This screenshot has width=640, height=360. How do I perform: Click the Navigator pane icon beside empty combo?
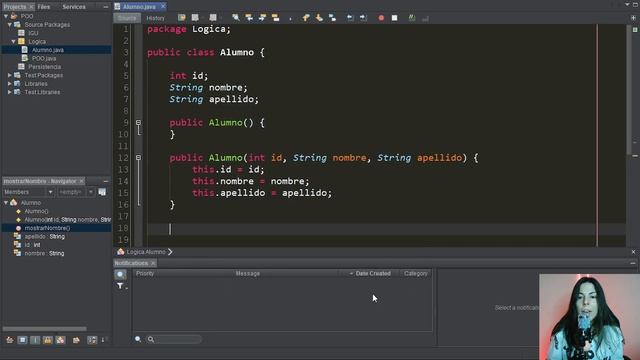click(x=102, y=192)
